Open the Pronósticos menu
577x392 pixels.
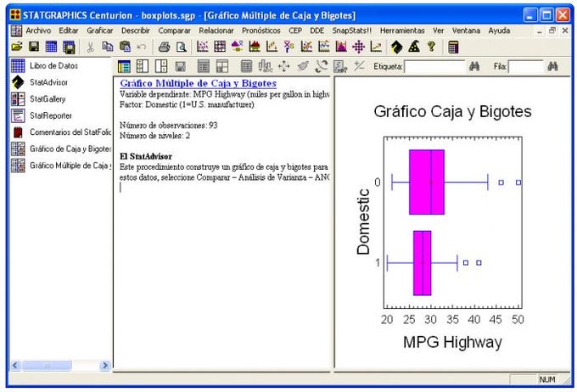pyautogui.click(x=261, y=31)
